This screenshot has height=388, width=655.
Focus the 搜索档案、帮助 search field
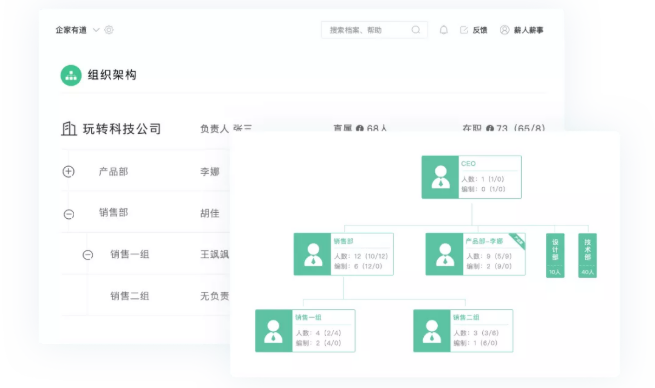[x=374, y=30]
